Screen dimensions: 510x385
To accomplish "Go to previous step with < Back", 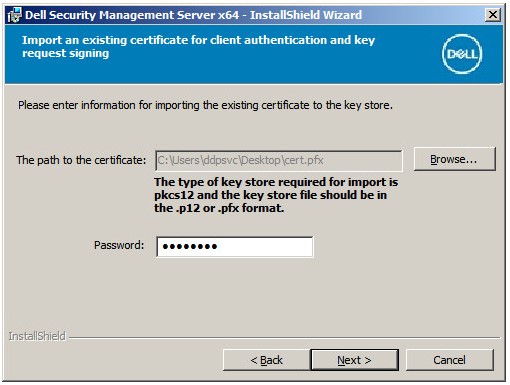I will [x=266, y=360].
